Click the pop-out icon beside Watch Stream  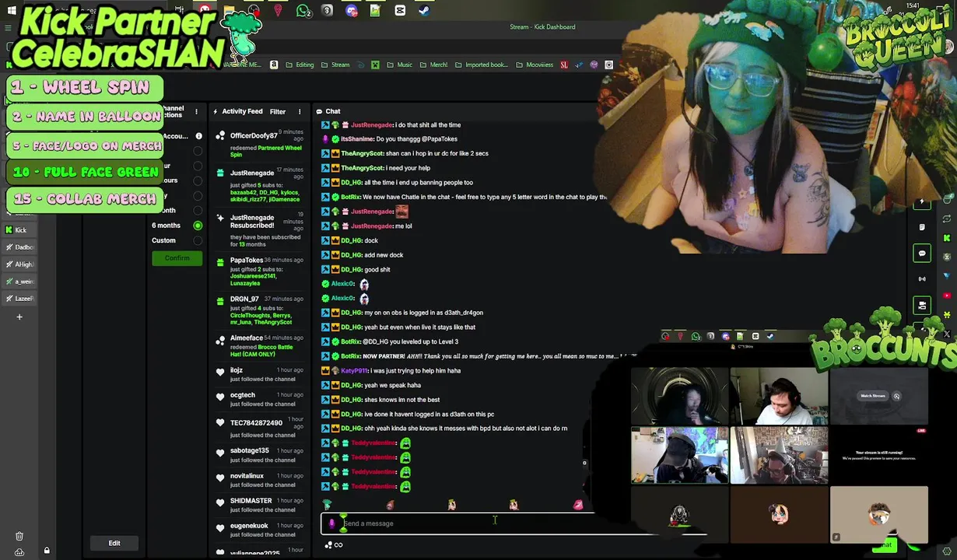[x=896, y=396]
